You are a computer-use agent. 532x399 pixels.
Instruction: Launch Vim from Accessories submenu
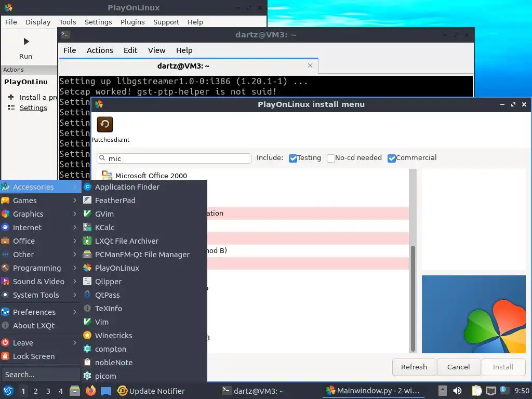click(x=144, y=322)
